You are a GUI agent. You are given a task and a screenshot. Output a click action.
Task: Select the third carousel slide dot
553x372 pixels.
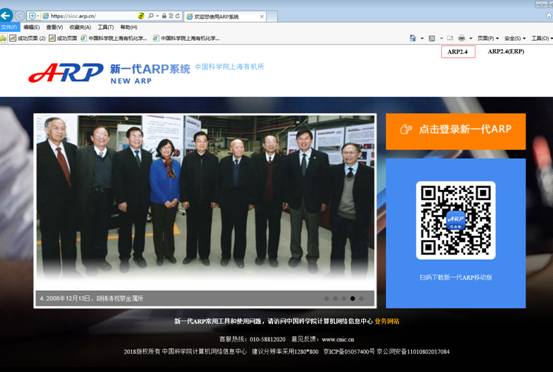[344, 298]
